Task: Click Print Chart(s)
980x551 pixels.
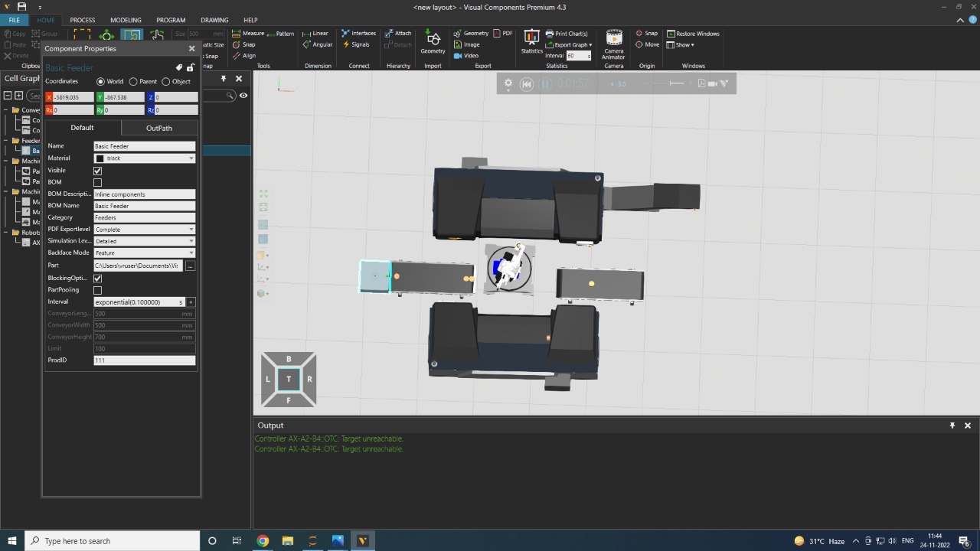Action: (x=567, y=34)
